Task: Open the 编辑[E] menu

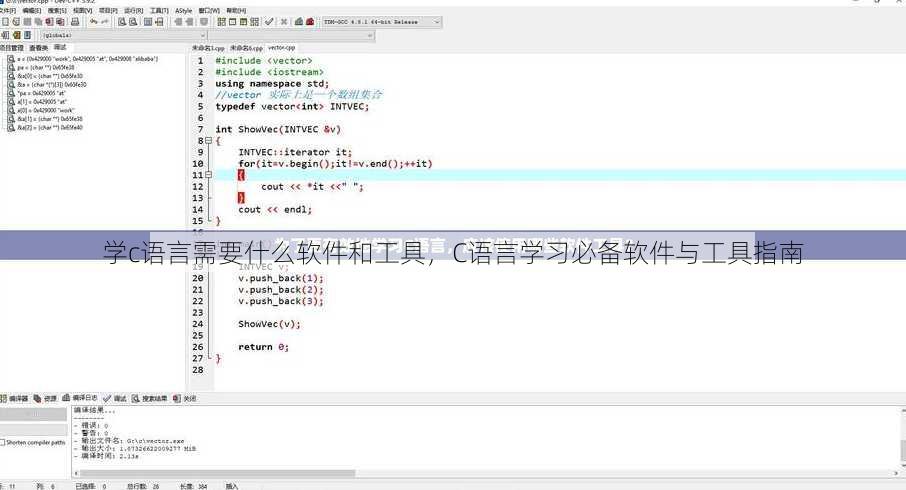Action: (x=32, y=10)
